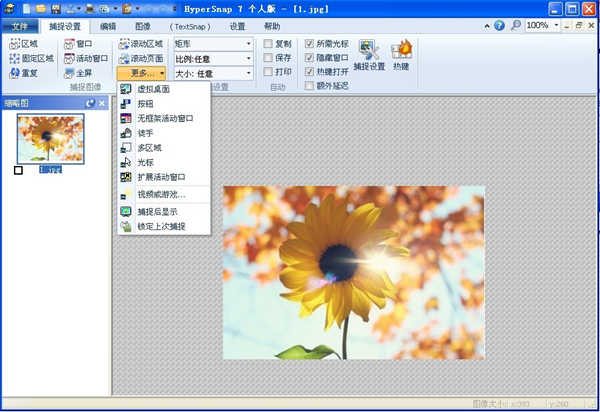Expand the 比例: 任意 ratio dropdown
The width and height of the screenshot is (600, 412).
click(213, 59)
